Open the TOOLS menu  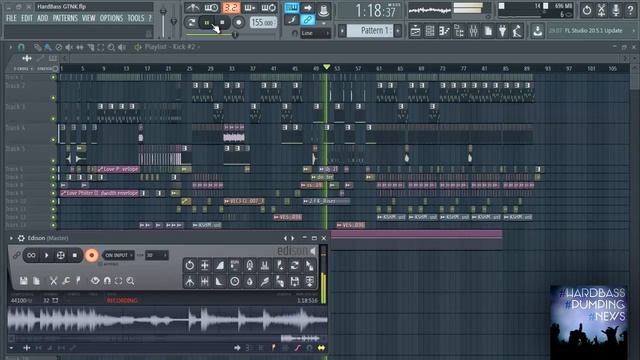pos(136,18)
